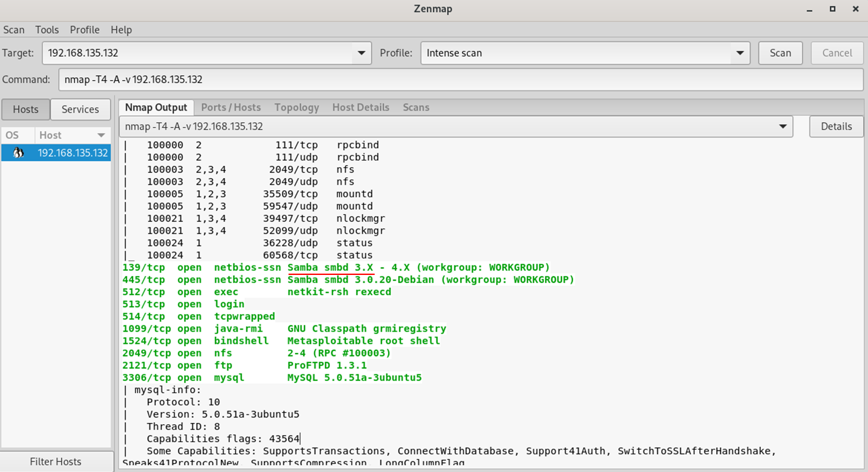The image size is (868, 472).
Task: Open the Profile dropdown list
Action: click(740, 53)
